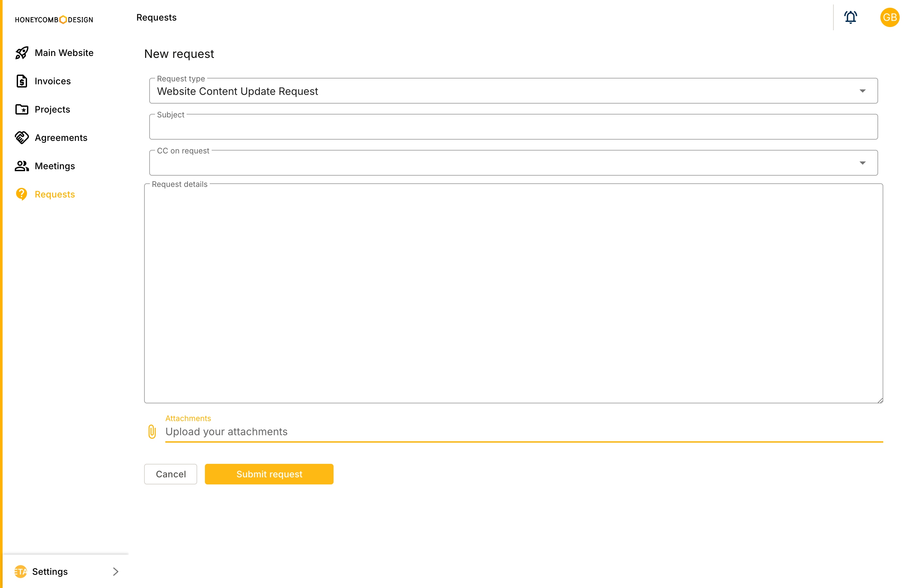
Task: Click the Requests page title in header
Action: pos(156,18)
